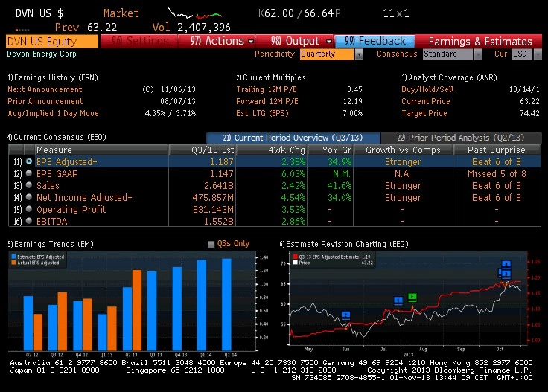Click the Operating Profit value 831.143M
The image size is (548, 392).
[x=213, y=210]
